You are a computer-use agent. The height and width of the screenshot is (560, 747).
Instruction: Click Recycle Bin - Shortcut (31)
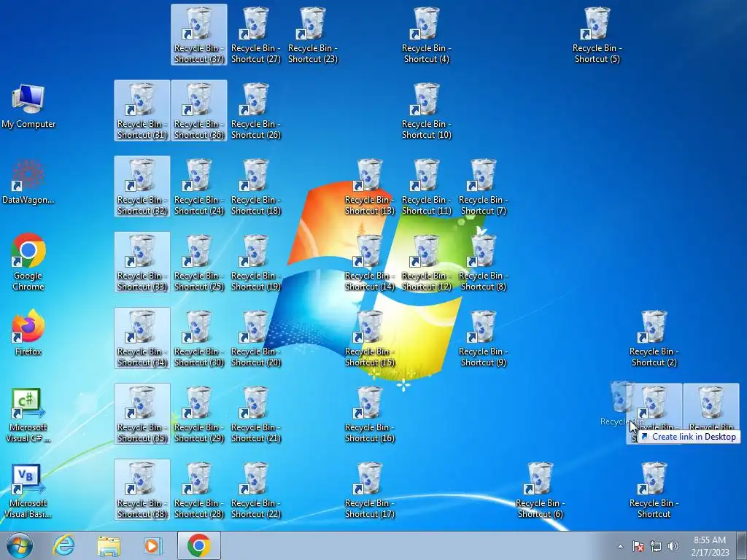(x=142, y=111)
